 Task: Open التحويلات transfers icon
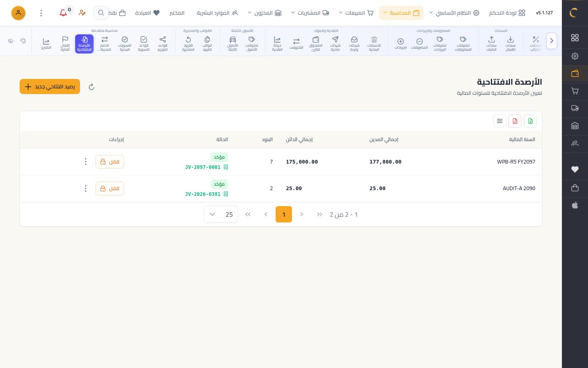(296, 44)
